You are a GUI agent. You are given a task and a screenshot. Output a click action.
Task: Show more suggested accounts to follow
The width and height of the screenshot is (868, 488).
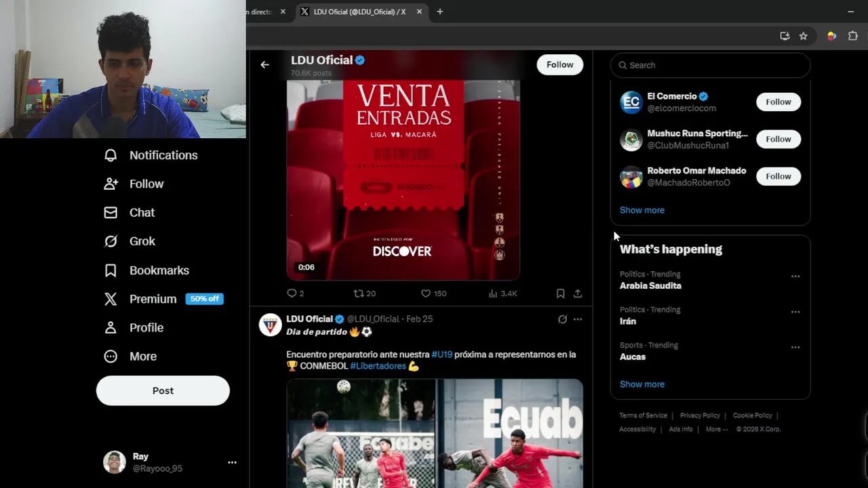[x=642, y=210]
